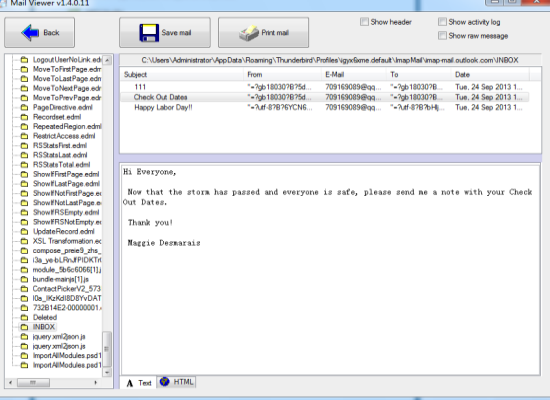Click the letter A icon on Text tab
550x400 pixels.
(x=130, y=383)
